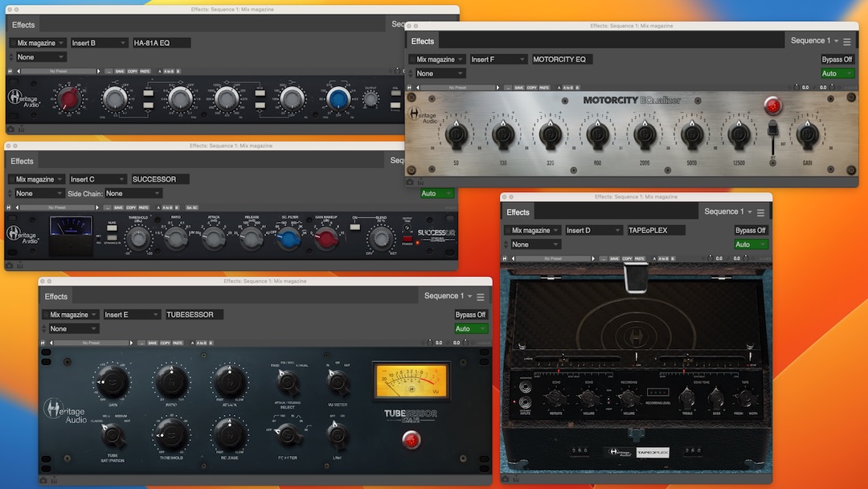Click the MIDI keyboard icon below the MOTORCITY EQ
Viewport: 868px width, 489px height.
(x=420, y=182)
